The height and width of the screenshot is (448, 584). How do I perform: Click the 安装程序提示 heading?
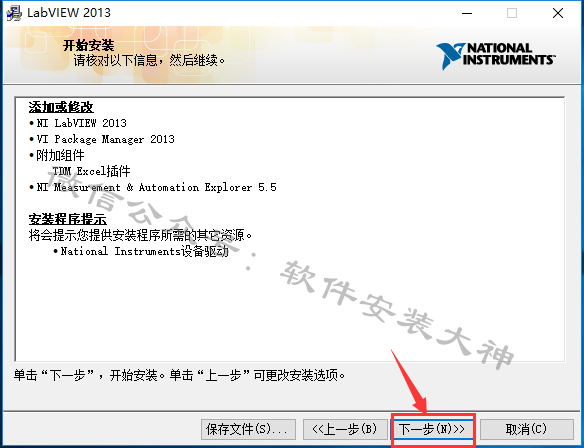tap(68, 219)
